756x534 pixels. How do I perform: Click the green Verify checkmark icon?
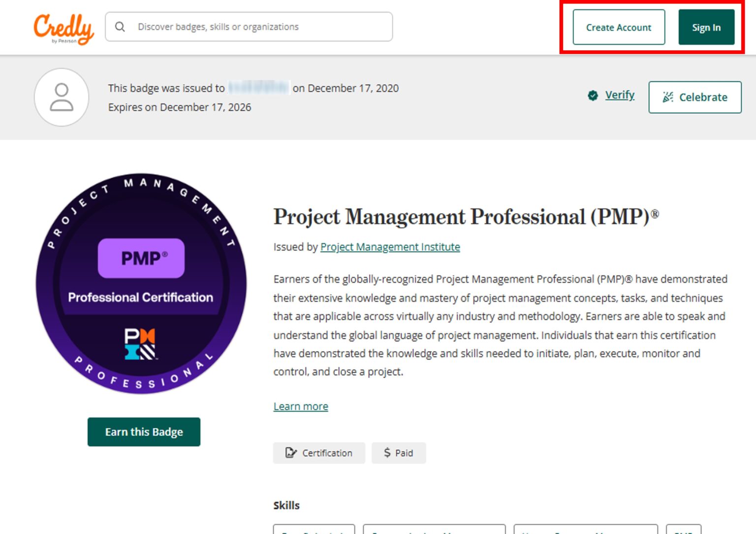[x=593, y=95]
